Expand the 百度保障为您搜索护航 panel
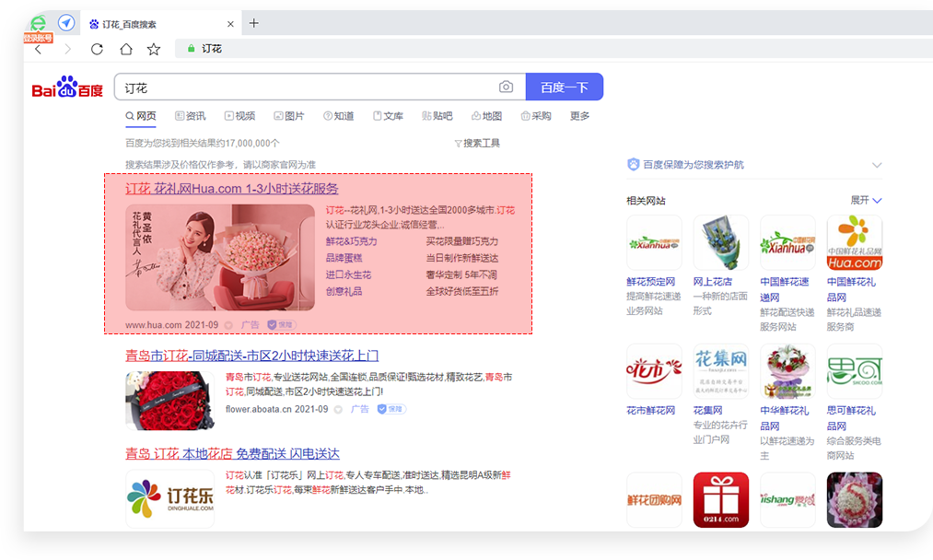The height and width of the screenshot is (560, 933). [x=876, y=165]
